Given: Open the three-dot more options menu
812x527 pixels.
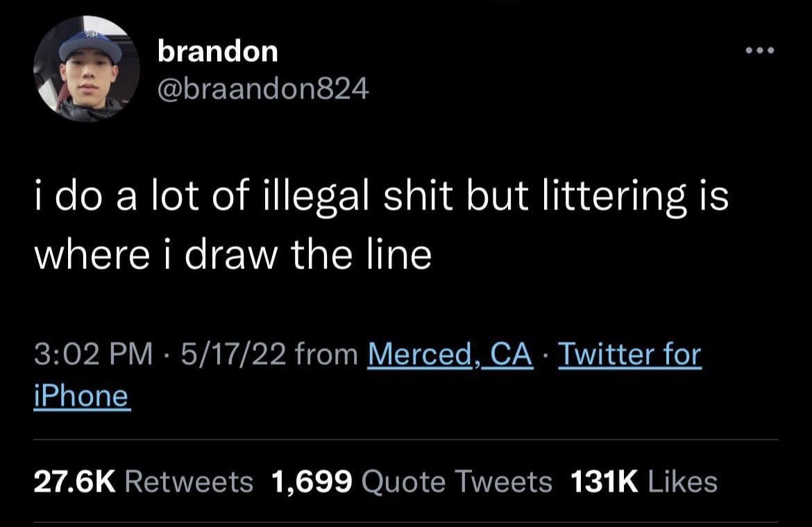Looking at the screenshot, I should point(760,51).
